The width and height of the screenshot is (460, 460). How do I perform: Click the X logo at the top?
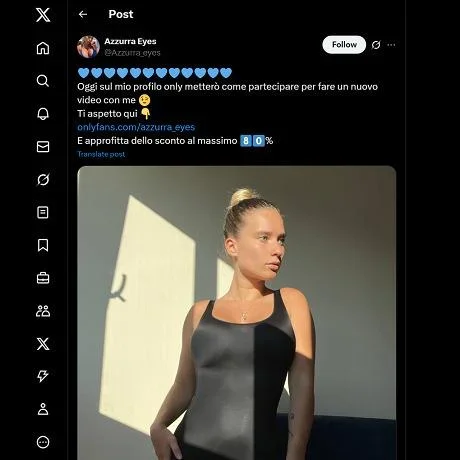43,15
